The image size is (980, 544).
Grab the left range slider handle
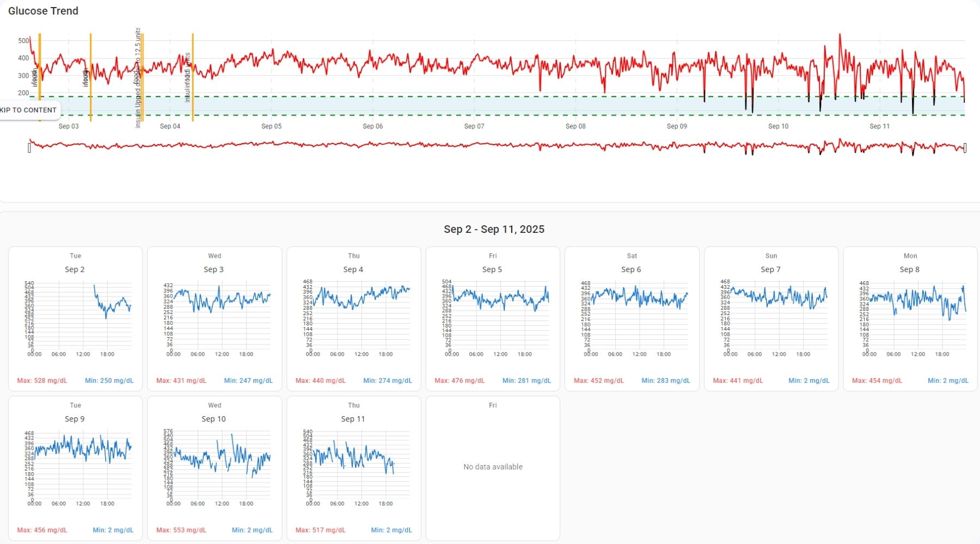pos(29,148)
